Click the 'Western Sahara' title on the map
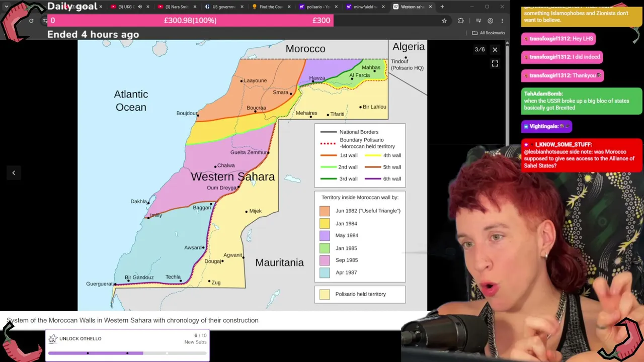Image resolution: width=644 pixels, height=362 pixels. (233, 177)
